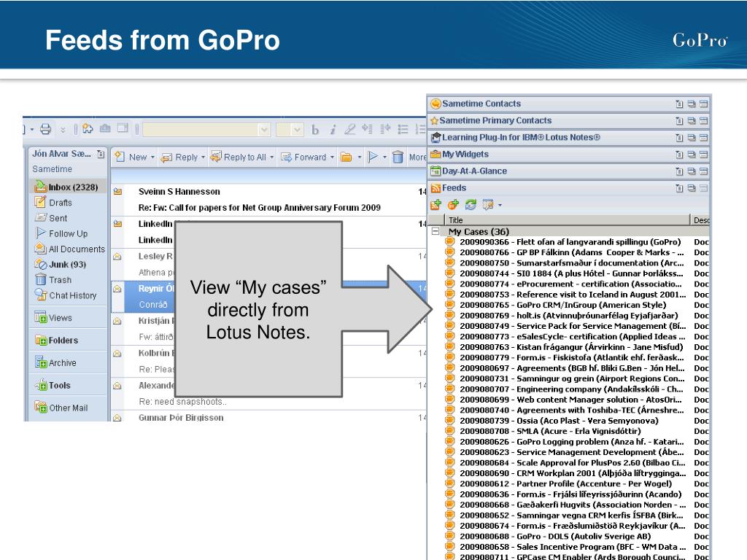The image size is (747, 560).
Task: Toggle italic text formatting
Action: [x=333, y=130]
